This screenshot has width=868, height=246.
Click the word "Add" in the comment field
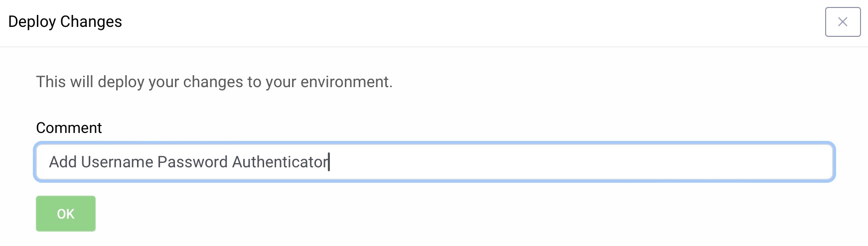click(x=63, y=162)
